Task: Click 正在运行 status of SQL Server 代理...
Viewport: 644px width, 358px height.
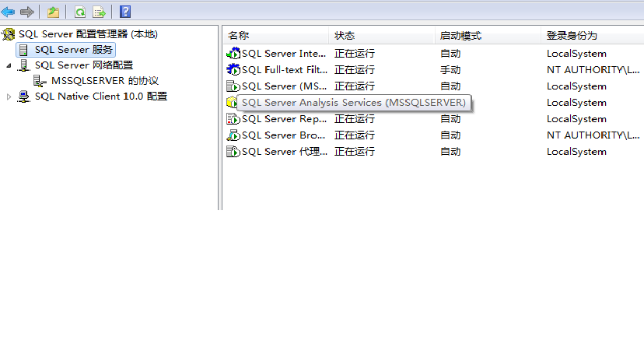Action: [x=355, y=152]
